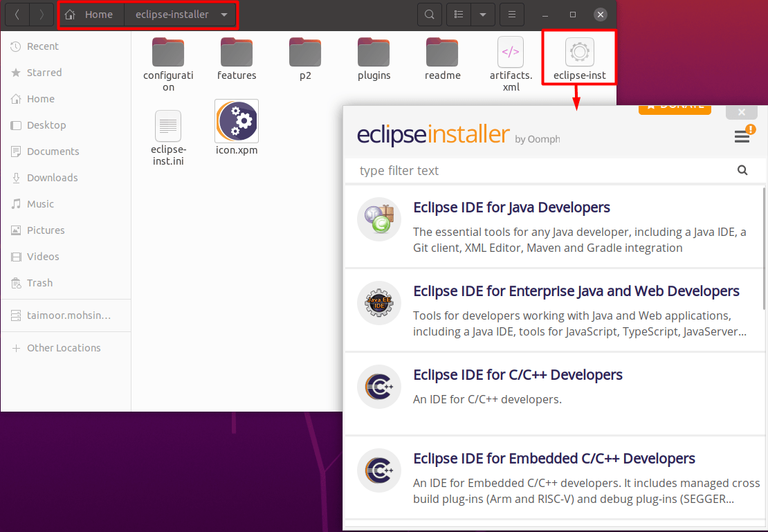Open the eclipse-installer path bar dropdown
The width and height of the screenshot is (768, 532).
224,15
